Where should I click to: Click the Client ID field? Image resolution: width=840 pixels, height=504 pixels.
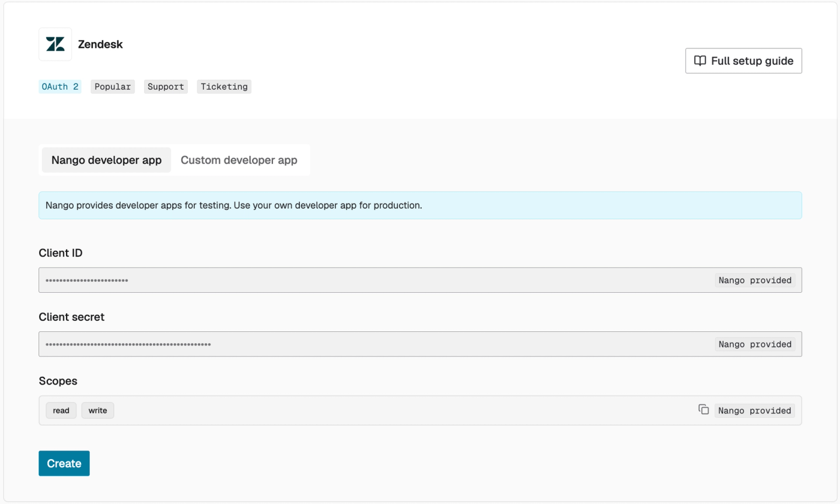click(420, 280)
